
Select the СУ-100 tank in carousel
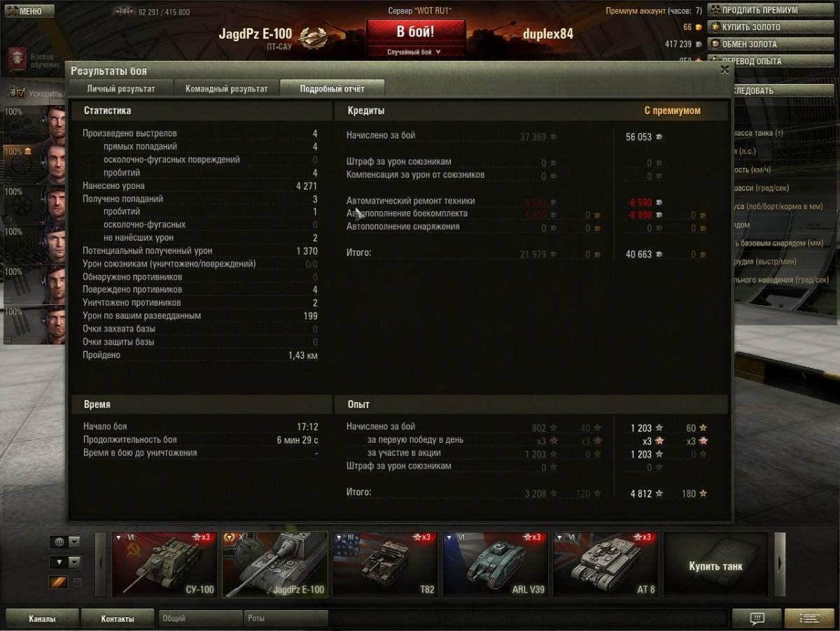[x=164, y=565]
